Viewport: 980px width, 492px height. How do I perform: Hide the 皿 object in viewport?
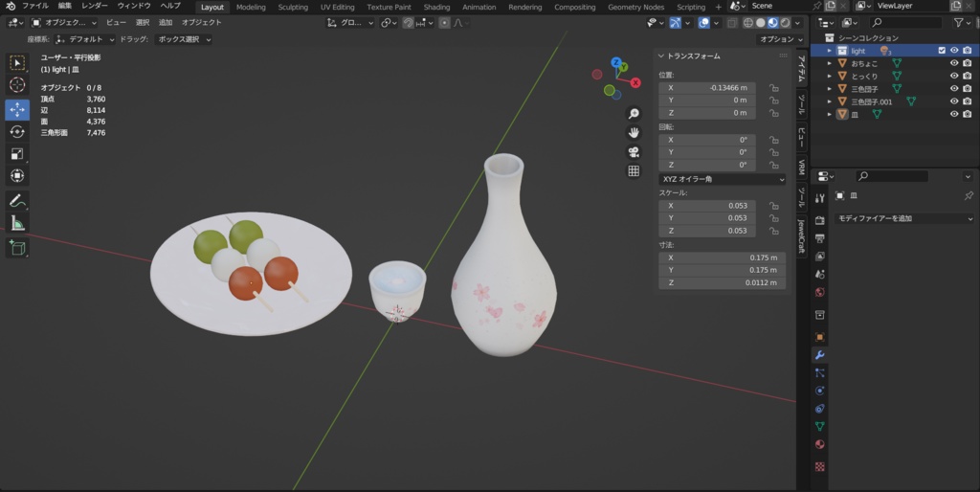coord(954,115)
